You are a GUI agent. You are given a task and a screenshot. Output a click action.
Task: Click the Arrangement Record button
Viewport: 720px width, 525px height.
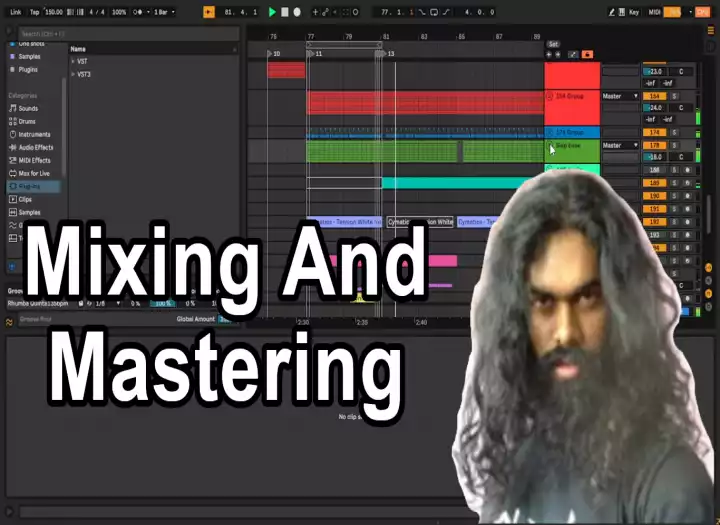297,12
